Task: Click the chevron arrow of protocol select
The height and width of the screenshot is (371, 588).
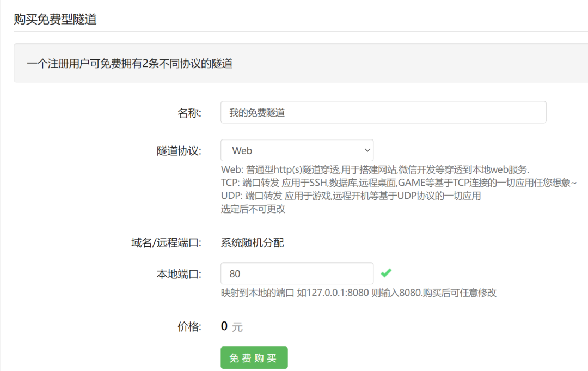Action: [x=366, y=150]
